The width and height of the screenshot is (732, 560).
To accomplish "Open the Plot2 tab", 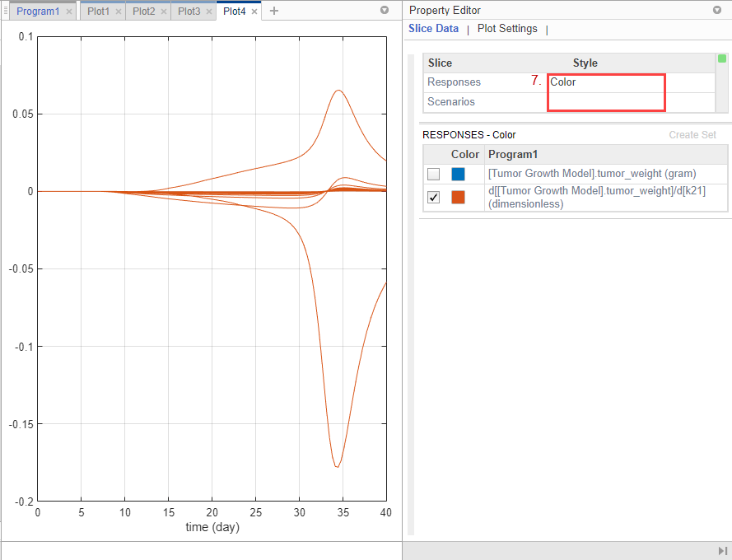I will 143,12.
